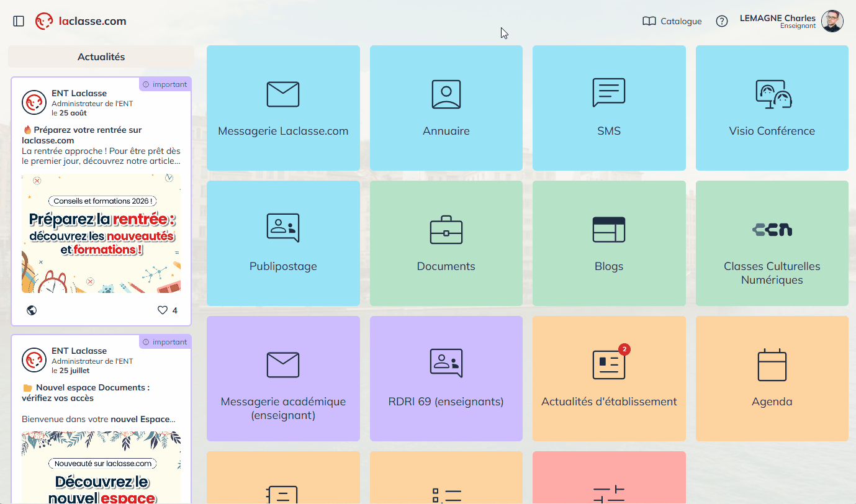
Task: Open the bottom-row checklist tile icon
Action: 446,495
